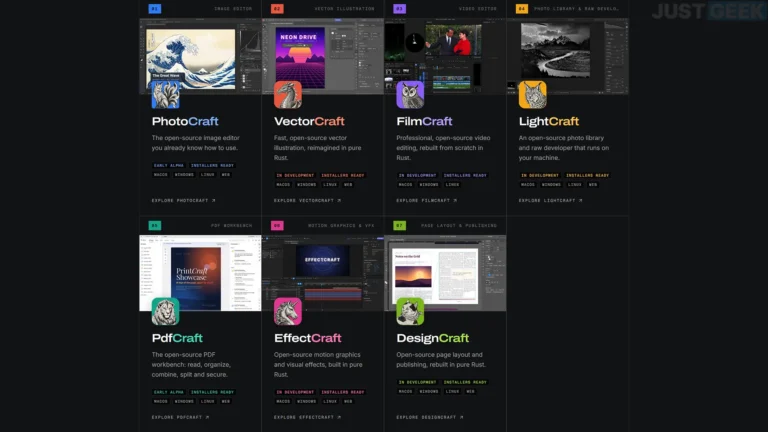Click the Video Editor category label
Viewport: 768px width, 432px height.
(478, 9)
